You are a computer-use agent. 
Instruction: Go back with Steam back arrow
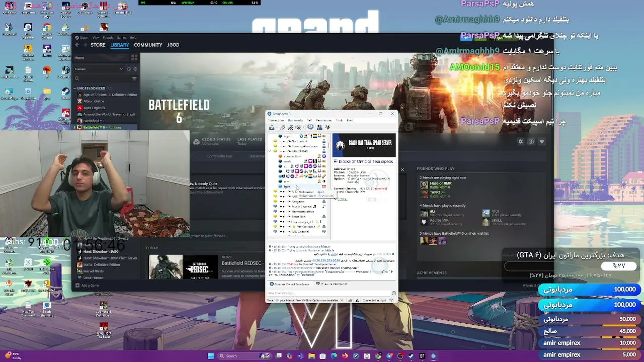(77, 45)
